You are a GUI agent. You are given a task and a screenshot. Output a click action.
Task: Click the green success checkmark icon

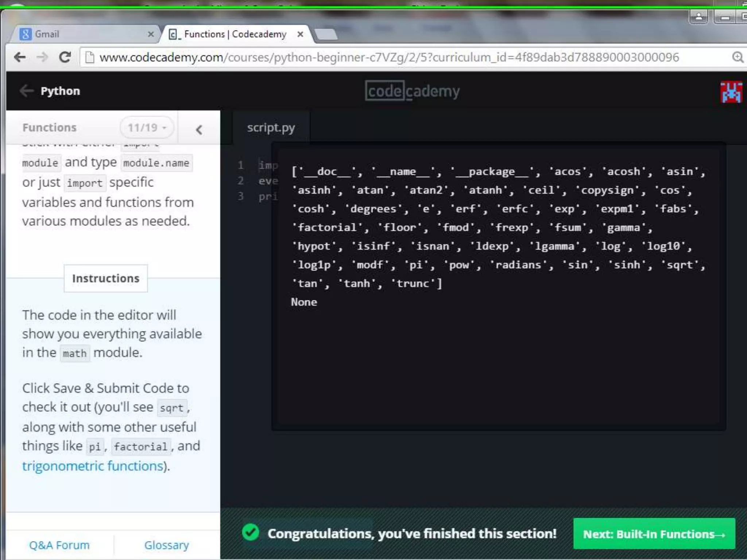[251, 533]
